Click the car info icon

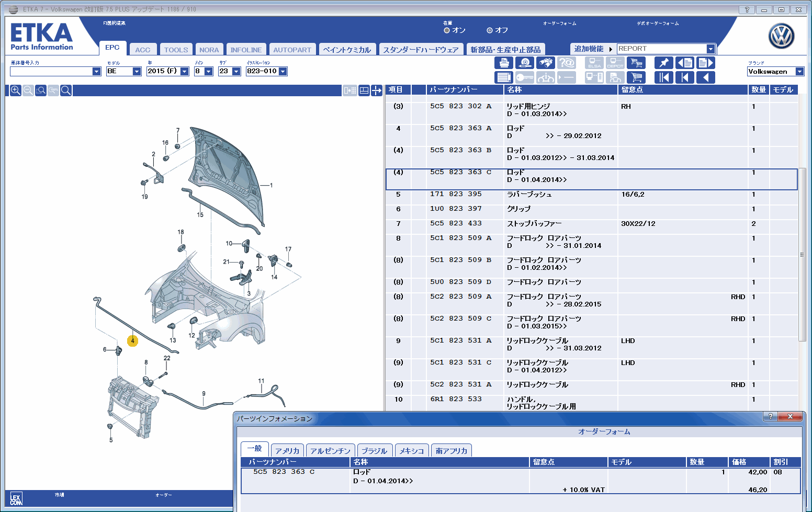click(x=545, y=77)
